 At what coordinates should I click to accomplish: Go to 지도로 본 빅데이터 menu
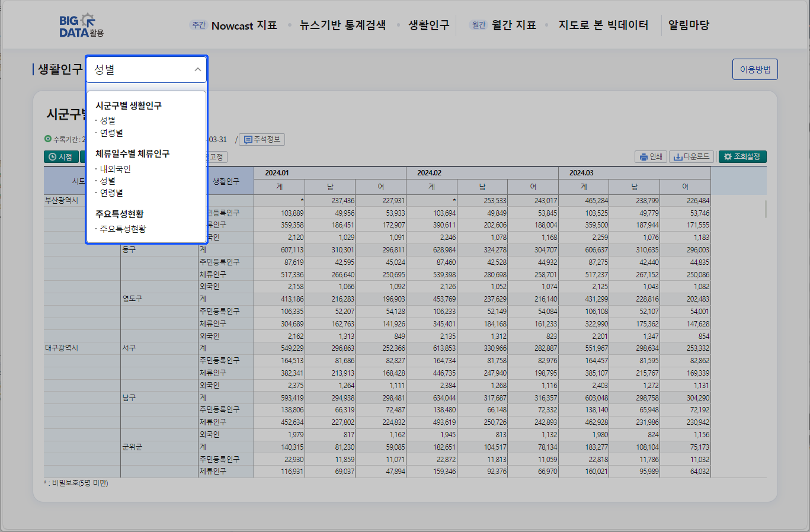pyautogui.click(x=603, y=25)
